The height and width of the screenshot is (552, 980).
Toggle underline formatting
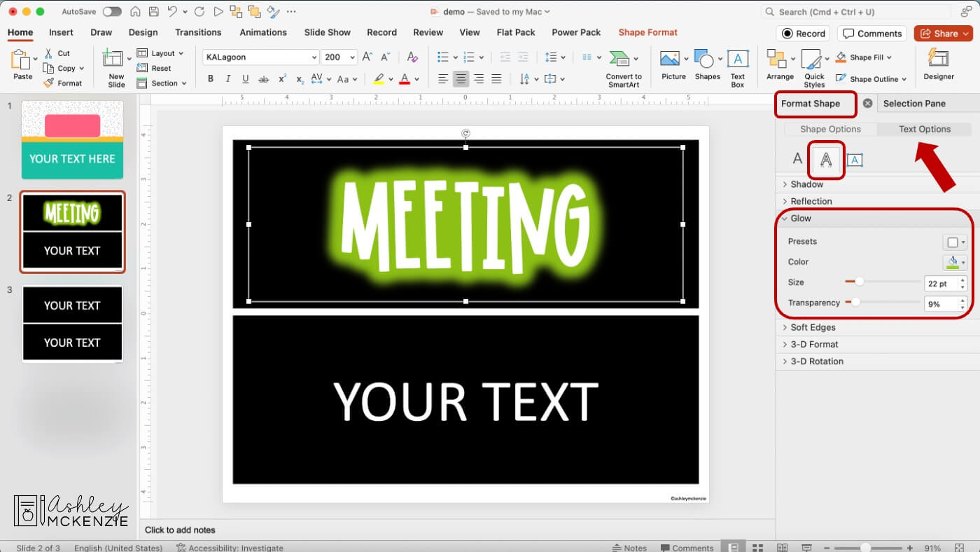(244, 78)
